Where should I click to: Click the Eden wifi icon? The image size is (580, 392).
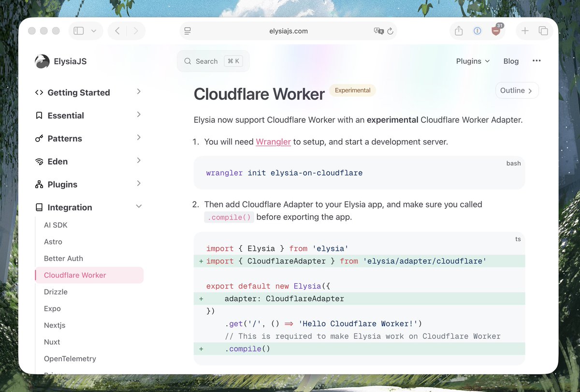click(39, 161)
